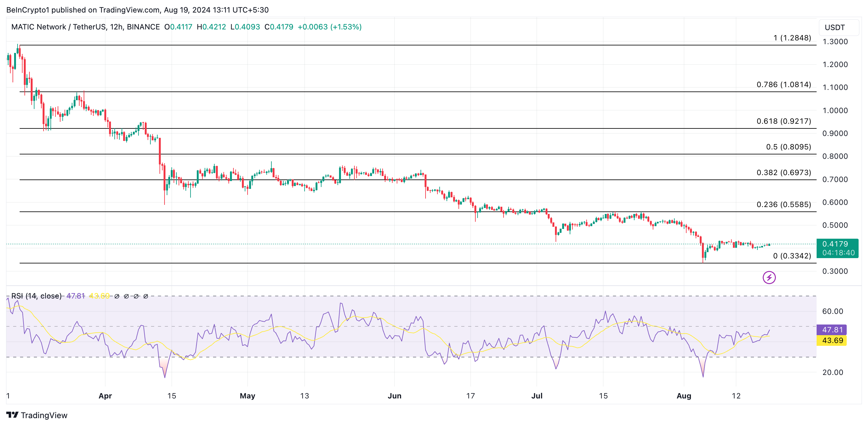Click the last ∅ symbol in the RSI legend
Viewport: 868px width, 426px height.
tap(146, 296)
